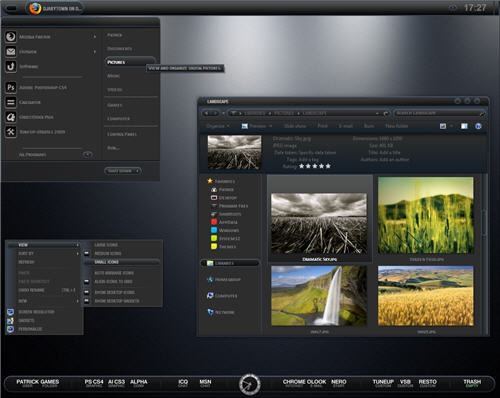Toggle the preview pane icon in explorer

(464, 126)
